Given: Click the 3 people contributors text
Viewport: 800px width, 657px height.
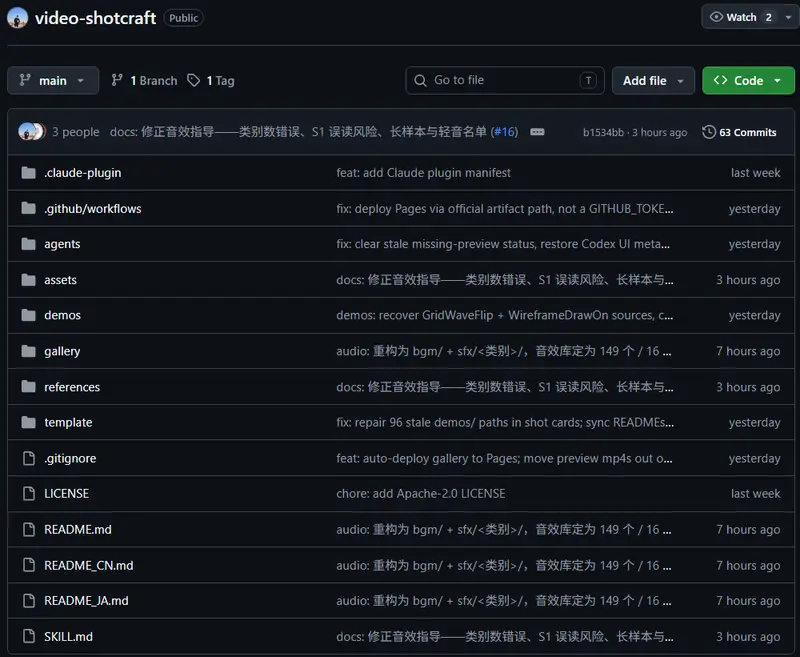Looking at the screenshot, I should coord(76,132).
